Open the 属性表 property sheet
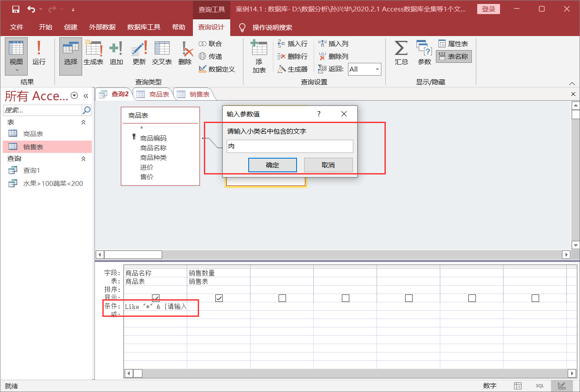The image size is (580, 392). [453, 44]
